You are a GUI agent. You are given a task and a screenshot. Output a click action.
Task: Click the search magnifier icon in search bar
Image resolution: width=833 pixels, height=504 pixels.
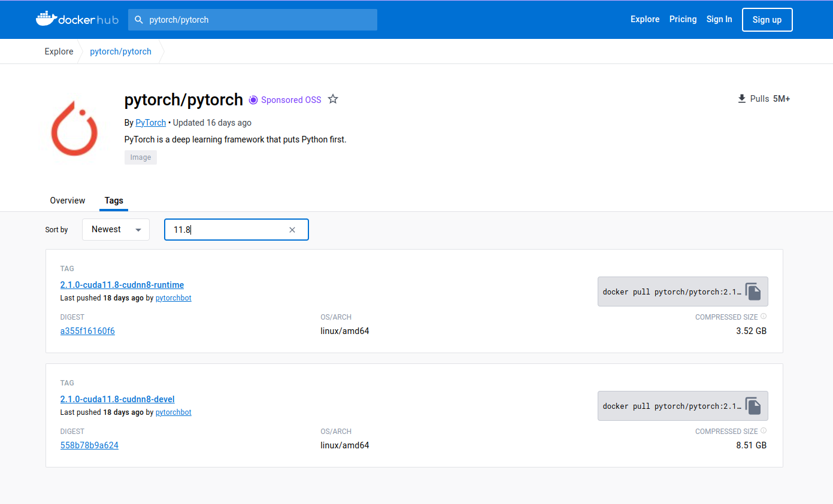[139, 20]
